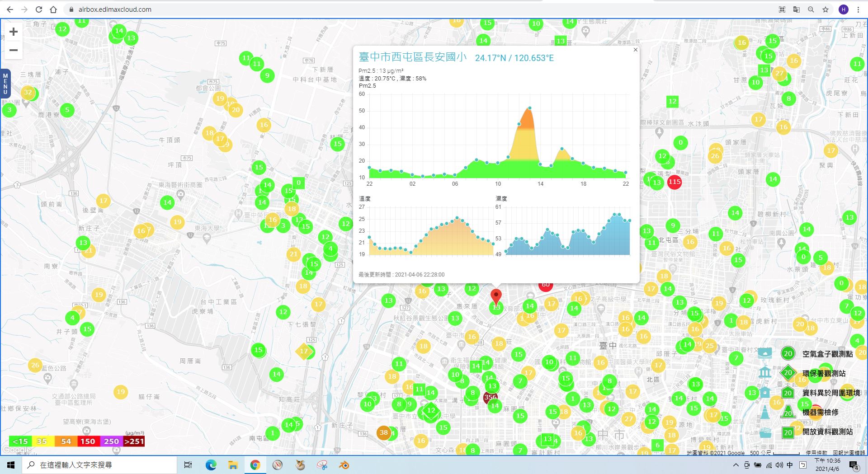Launch Blender from the taskbar
This screenshot has height=474, width=868.
(x=344, y=465)
